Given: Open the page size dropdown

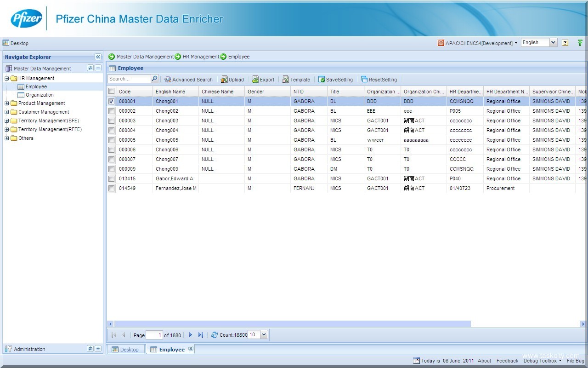Looking at the screenshot, I should 264,335.
